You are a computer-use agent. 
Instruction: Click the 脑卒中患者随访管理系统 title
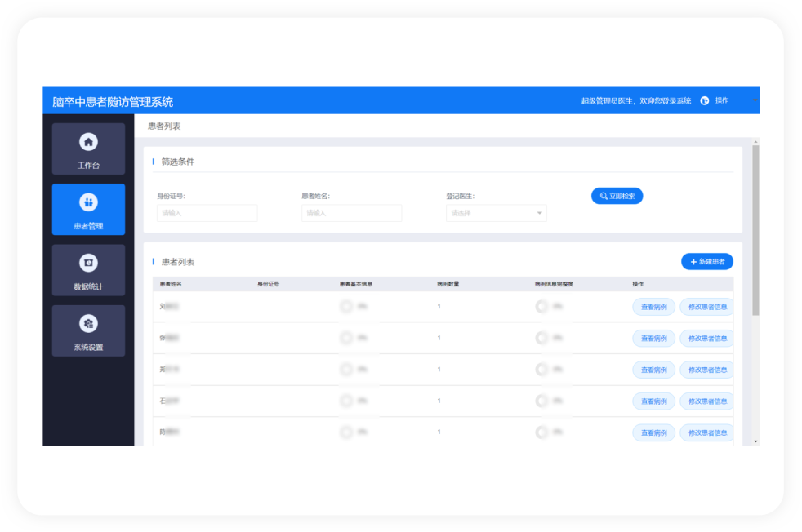pos(113,102)
